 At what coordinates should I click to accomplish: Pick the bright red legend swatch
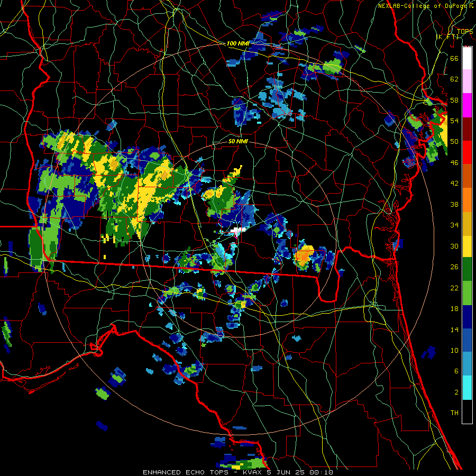467,152
